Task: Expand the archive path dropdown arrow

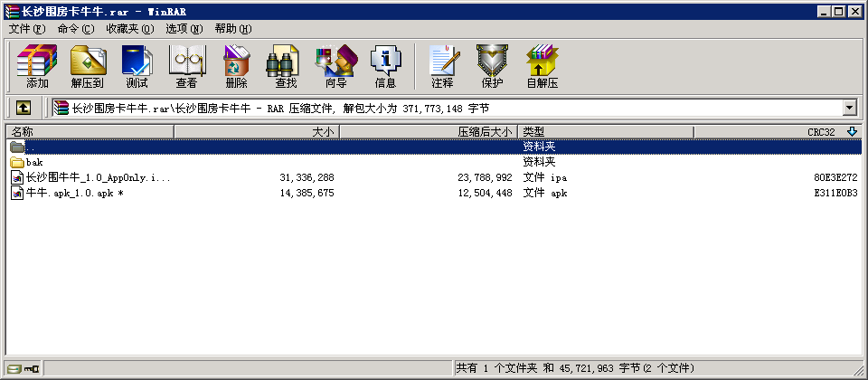Action: 850,108
